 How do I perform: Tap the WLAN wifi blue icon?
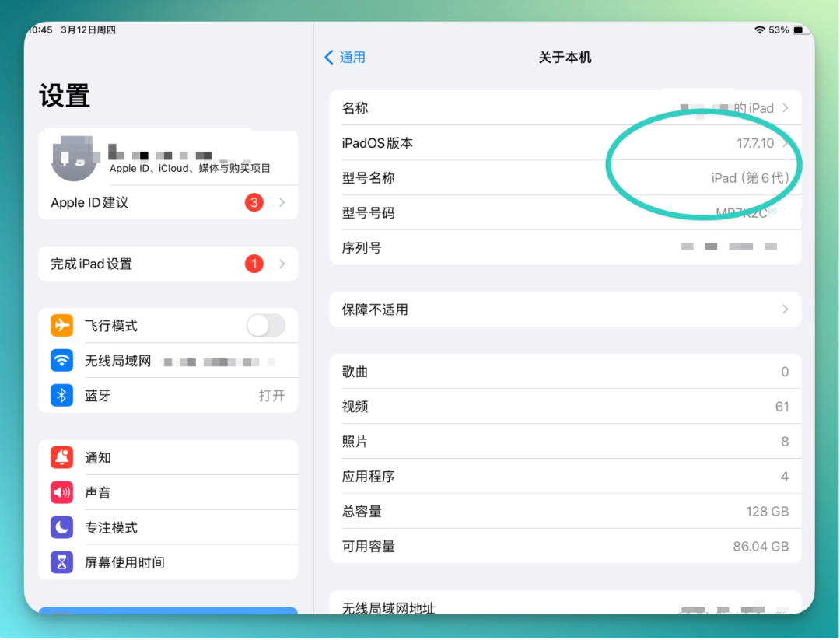[61, 360]
